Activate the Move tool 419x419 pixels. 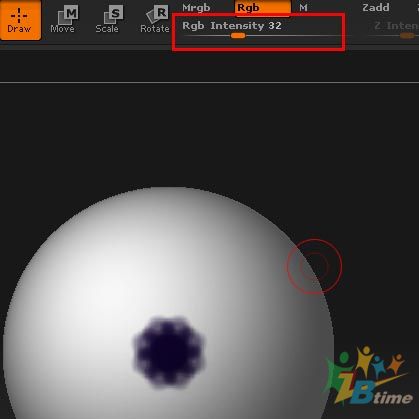63,20
